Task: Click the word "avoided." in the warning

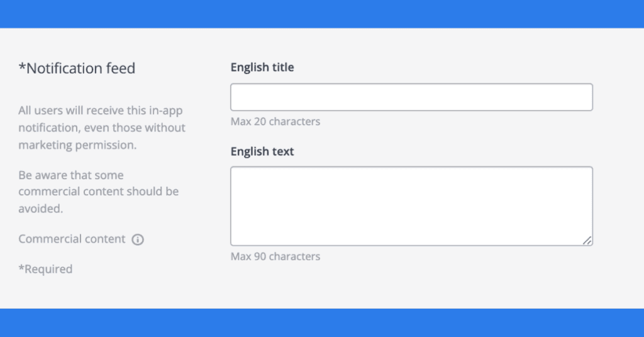Action: click(40, 209)
